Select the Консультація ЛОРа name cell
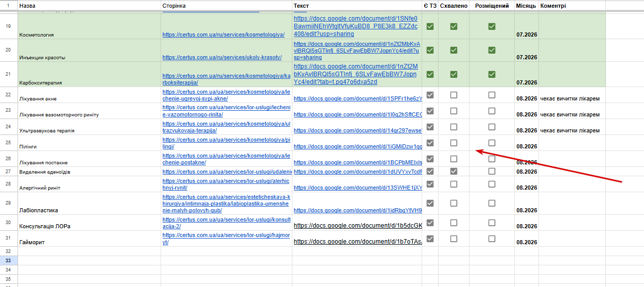This screenshot has width=644, height=287. pos(89,223)
